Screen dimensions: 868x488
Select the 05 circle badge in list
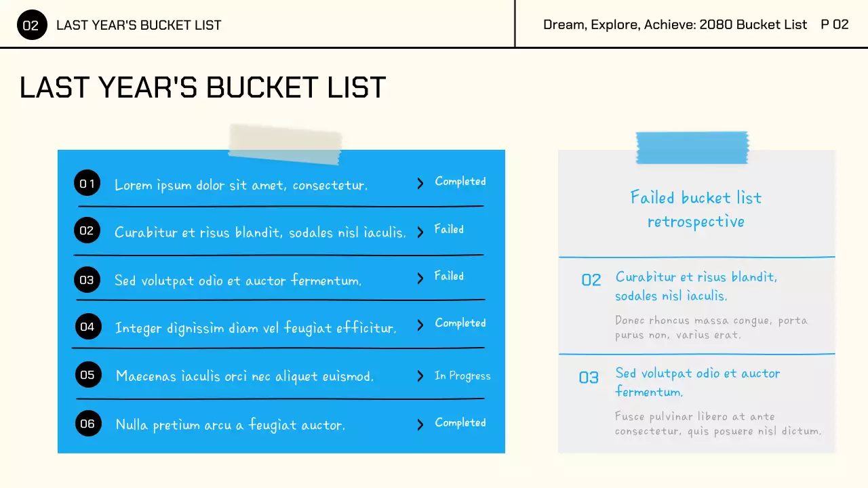87,375
